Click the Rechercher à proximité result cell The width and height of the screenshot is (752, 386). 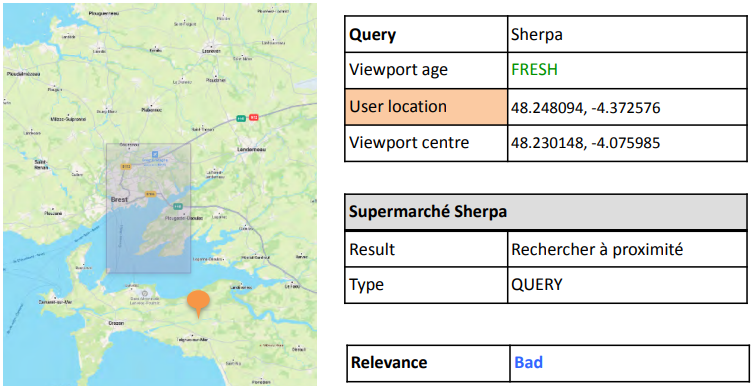click(627, 249)
